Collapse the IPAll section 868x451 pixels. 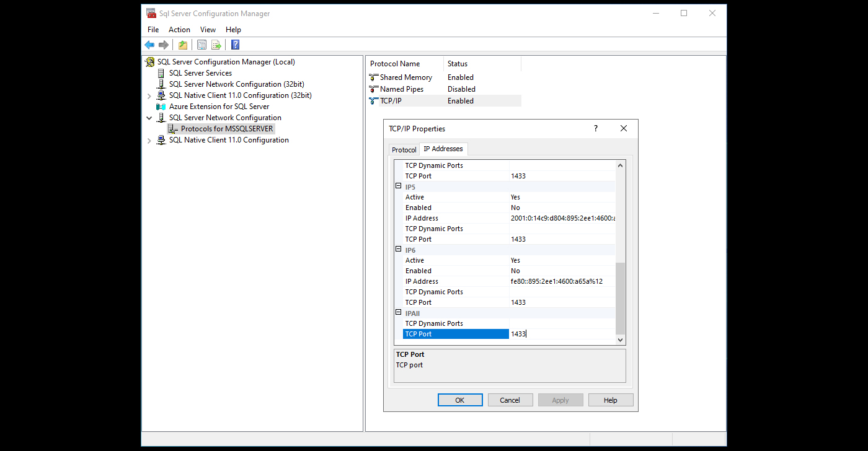pyautogui.click(x=399, y=313)
